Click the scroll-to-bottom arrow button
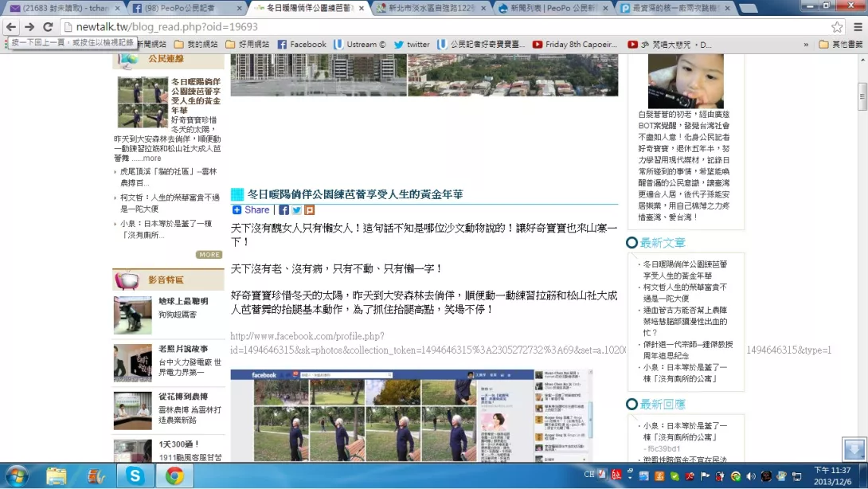The width and height of the screenshot is (868, 489). pos(854,448)
